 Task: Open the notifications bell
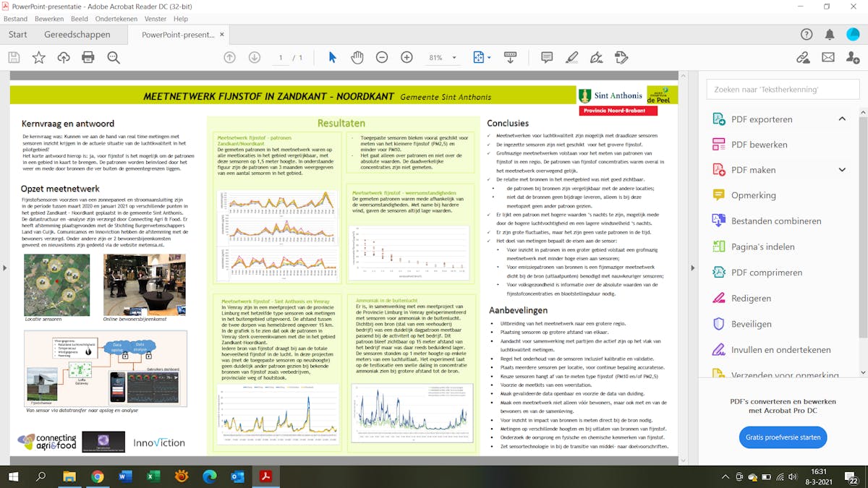pyautogui.click(x=830, y=35)
